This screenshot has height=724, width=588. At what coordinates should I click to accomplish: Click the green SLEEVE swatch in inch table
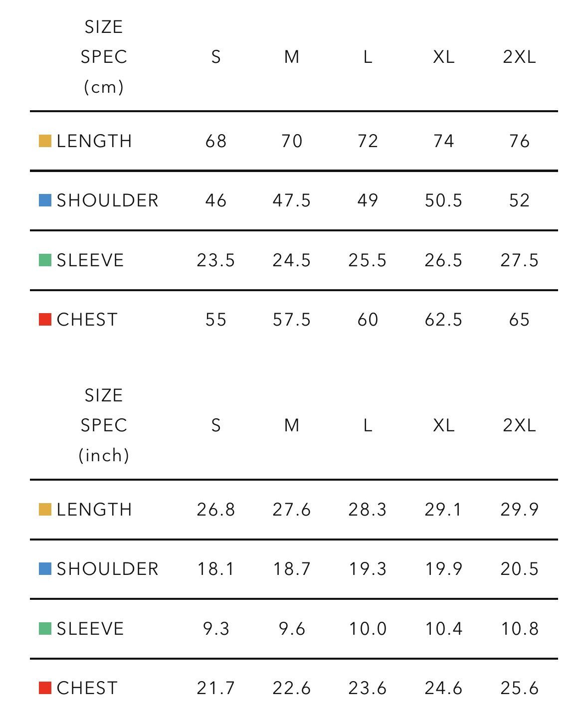[x=45, y=629]
